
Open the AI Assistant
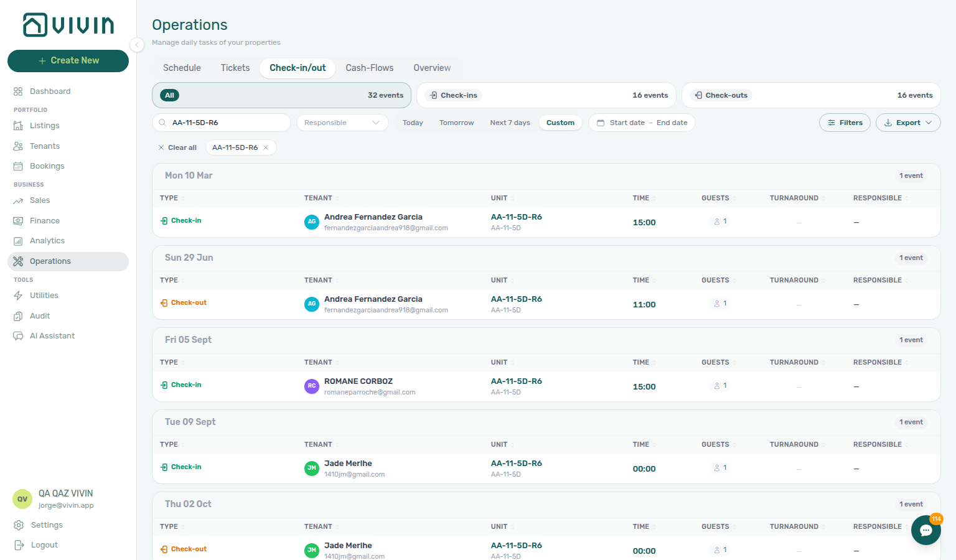pos(68,336)
